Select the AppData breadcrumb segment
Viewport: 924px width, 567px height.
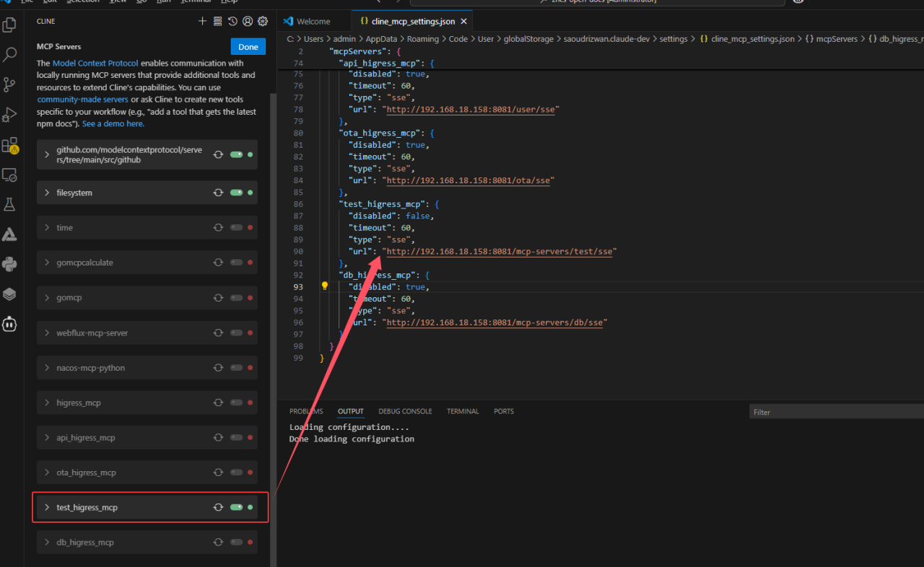click(x=381, y=39)
